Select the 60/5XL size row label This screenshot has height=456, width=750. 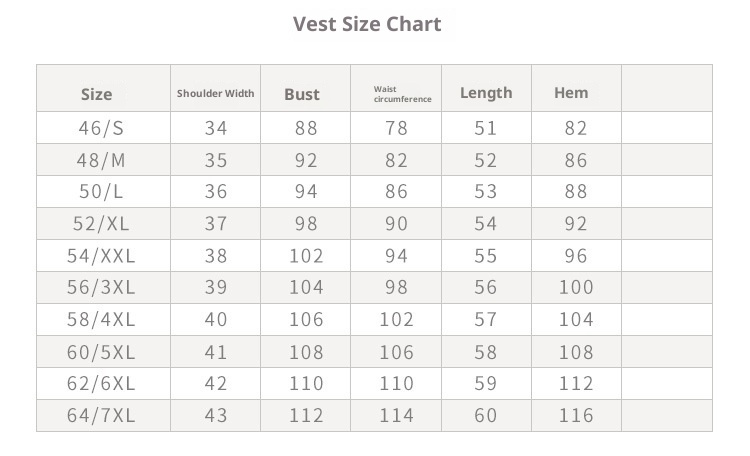101,352
